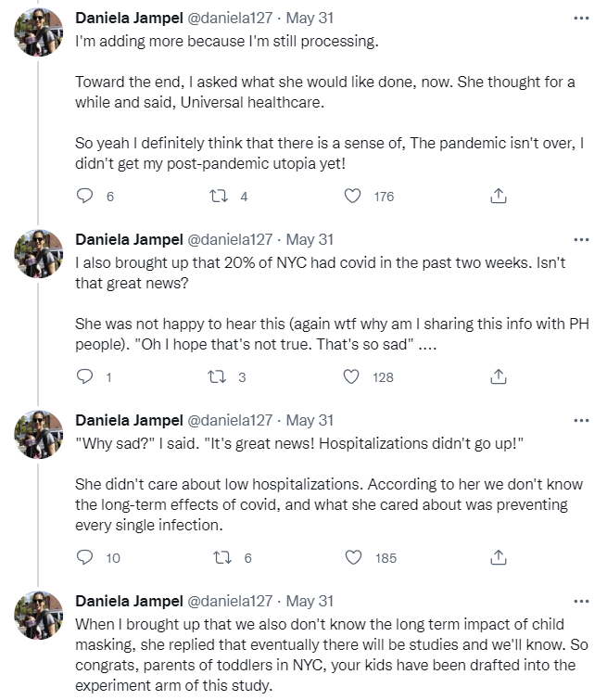
Task: Retweet the tweet with 3 retweets
Action: coord(219,376)
